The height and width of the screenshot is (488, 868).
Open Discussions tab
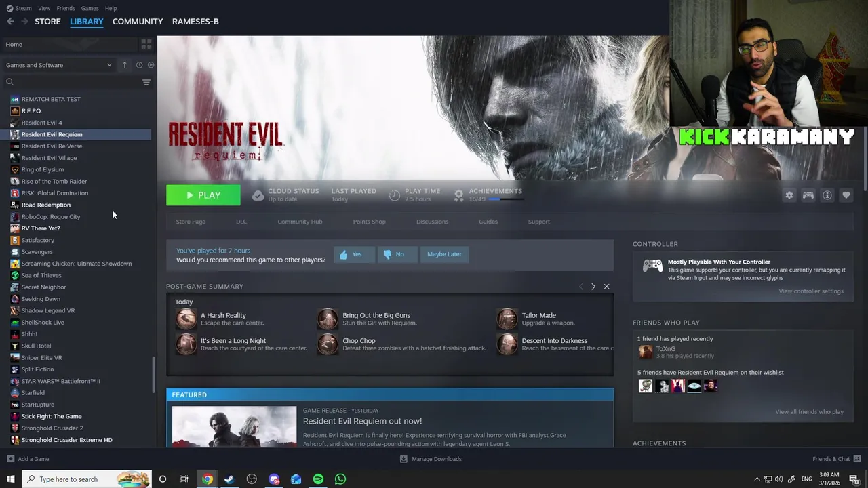[432, 222]
